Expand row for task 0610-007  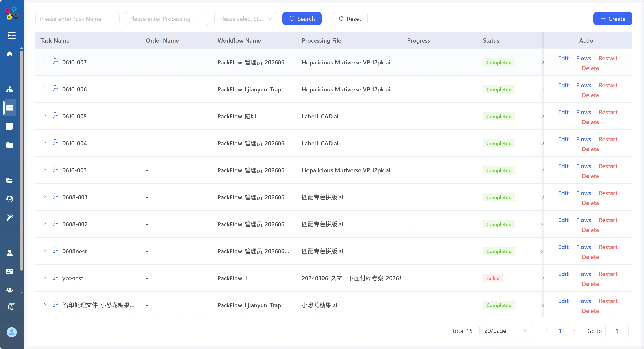click(44, 62)
